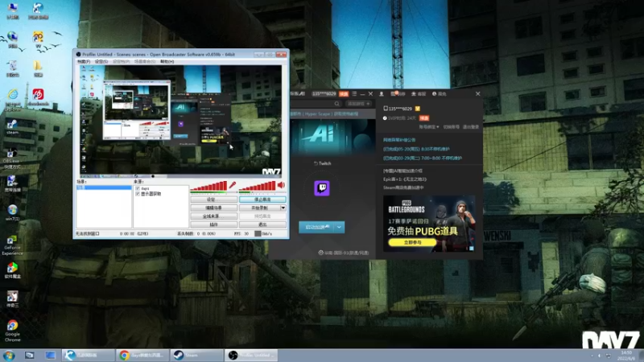Screen dimensions: 644x362
Task: Switch to the Chrome window in the taskbar
Action: click(x=142, y=356)
